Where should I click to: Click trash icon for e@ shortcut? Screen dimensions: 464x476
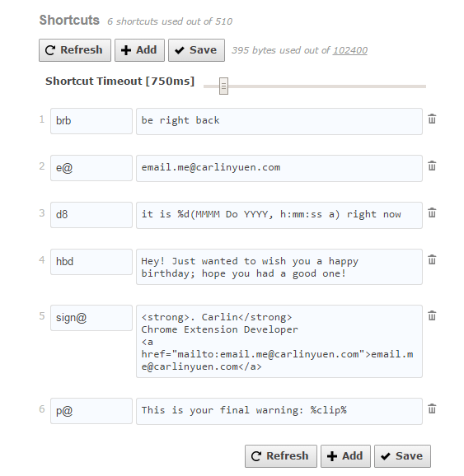click(432, 166)
